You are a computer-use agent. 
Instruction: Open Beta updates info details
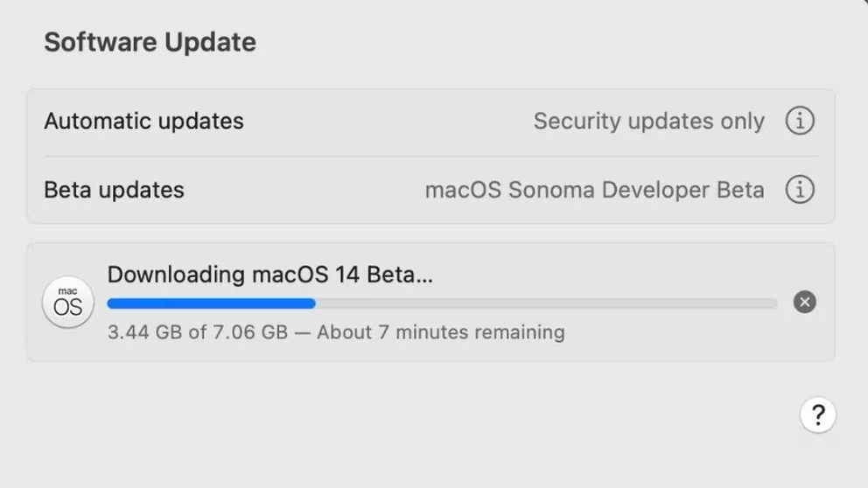click(799, 189)
